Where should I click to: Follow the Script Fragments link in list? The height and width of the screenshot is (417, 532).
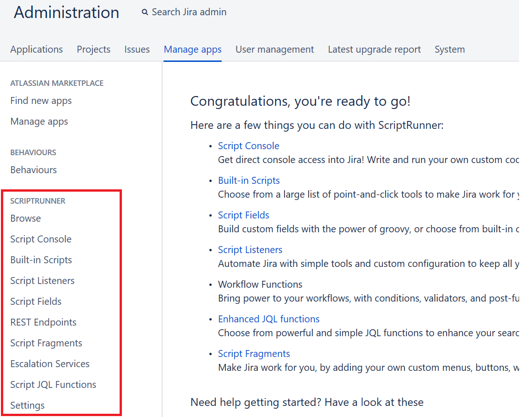tap(254, 354)
